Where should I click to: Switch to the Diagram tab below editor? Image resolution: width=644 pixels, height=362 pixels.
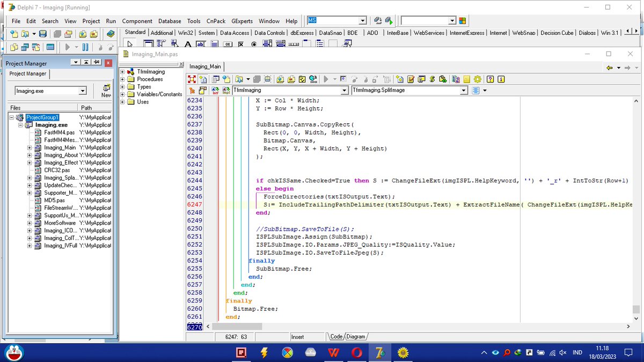355,337
